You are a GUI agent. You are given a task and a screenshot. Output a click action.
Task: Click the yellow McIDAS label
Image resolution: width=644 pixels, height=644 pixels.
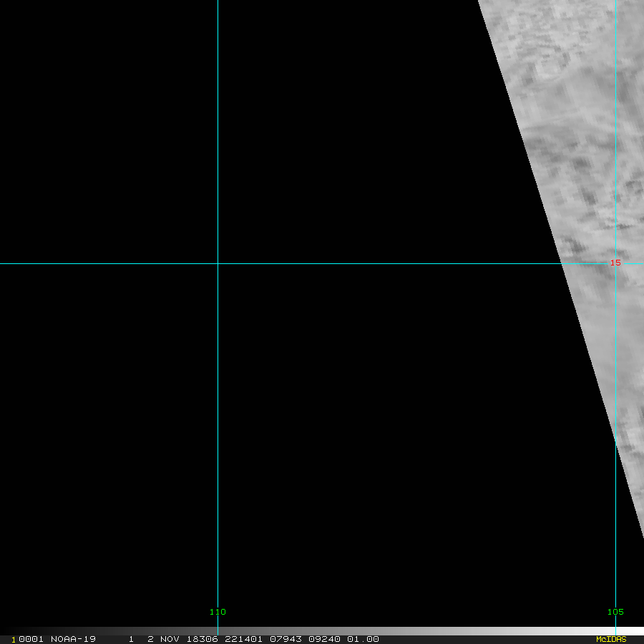610,639
